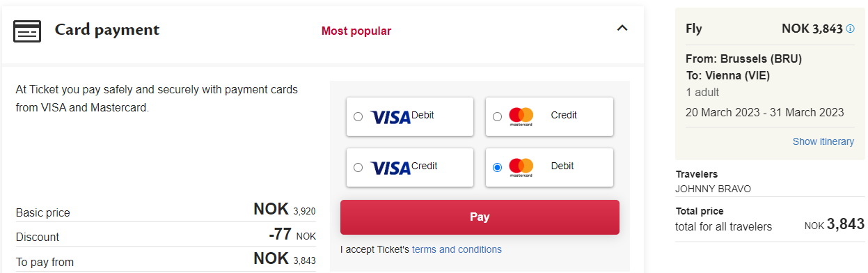The image size is (868, 273).
Task: Click the traveler name JOHNNY BRAVO
Action: click(x=713, y=189)
